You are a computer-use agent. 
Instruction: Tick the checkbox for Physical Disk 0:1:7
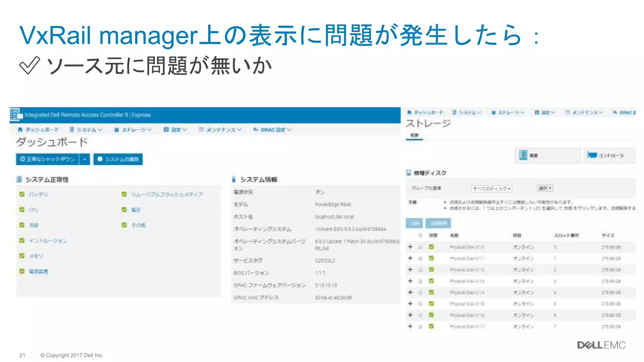[420, 327]
